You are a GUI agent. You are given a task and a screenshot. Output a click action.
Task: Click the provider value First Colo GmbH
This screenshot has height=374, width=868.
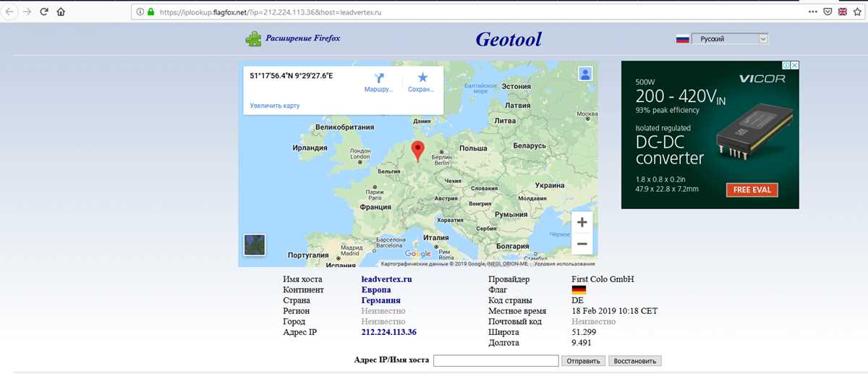603,279
